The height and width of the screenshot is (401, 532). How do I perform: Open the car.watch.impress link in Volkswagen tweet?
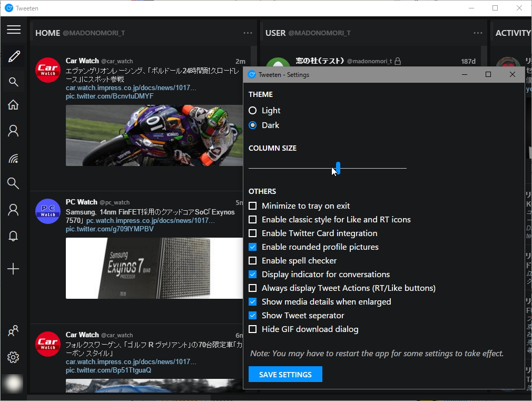click(x=131, y=361)
